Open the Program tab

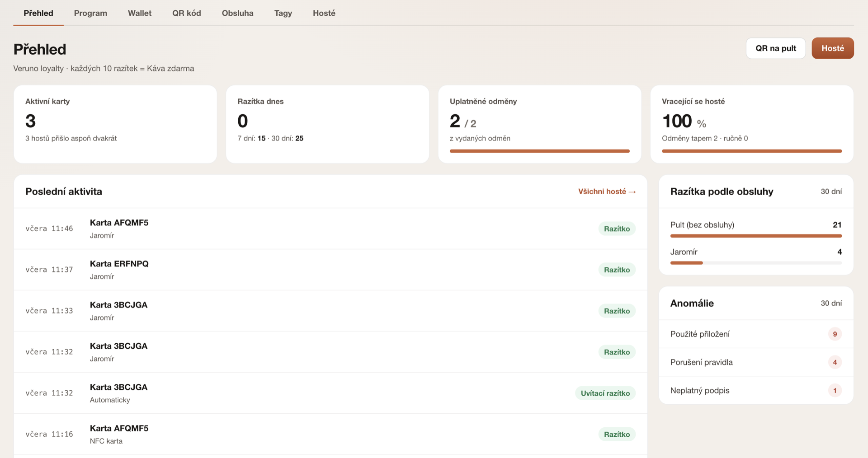(90, 13)
